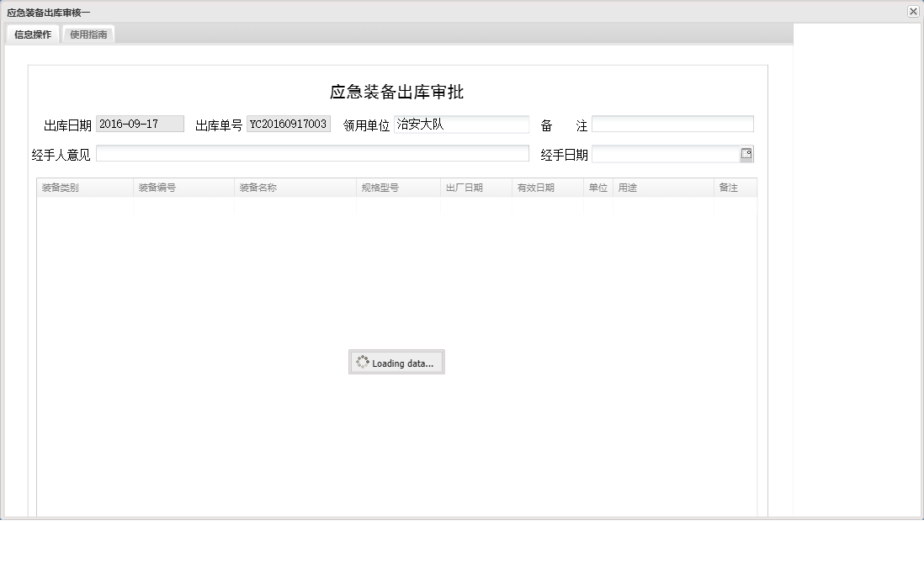Click inside the 经手人意见 input field
924x578 pixels.
click(x=311, y=153)
